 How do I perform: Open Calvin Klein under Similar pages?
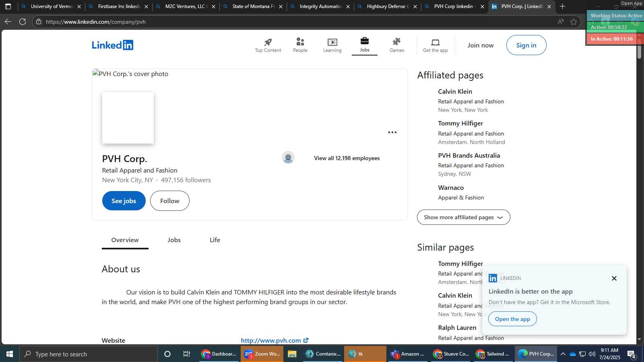point(455,296)
